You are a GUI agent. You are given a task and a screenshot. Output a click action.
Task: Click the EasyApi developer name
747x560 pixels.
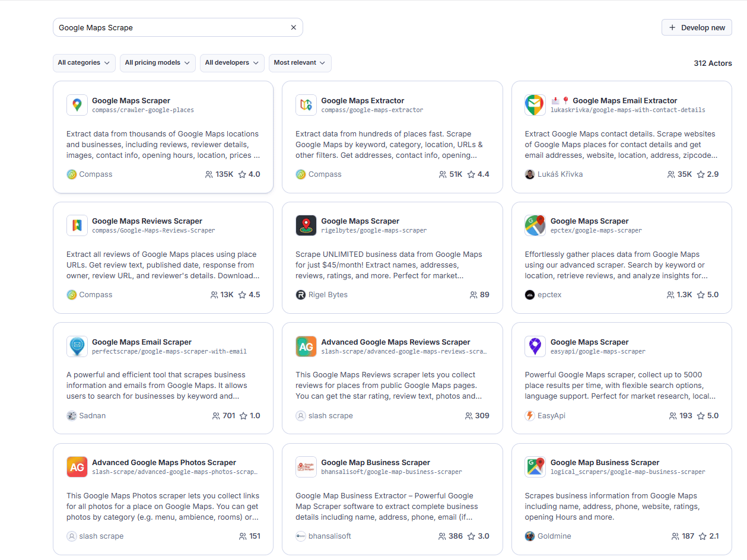551,416
